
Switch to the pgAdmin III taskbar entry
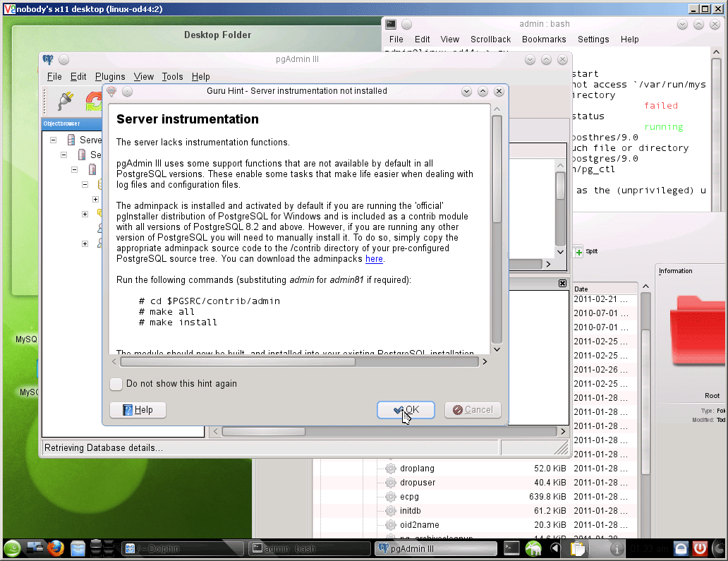[435, 548]
